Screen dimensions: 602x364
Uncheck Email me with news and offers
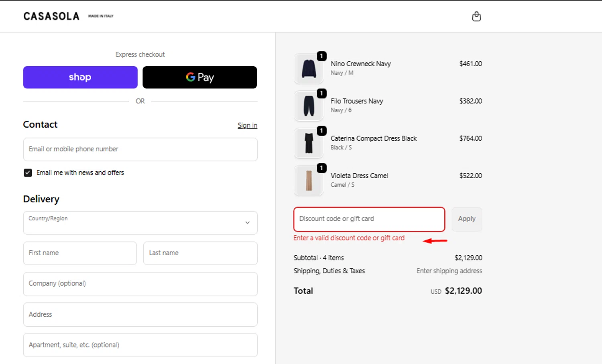coord(28,173)
